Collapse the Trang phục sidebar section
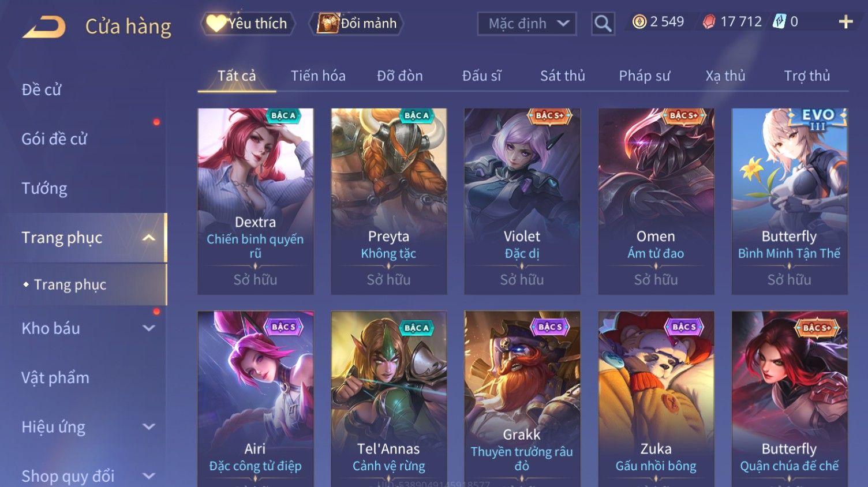The width and height of the screenshot is (868, 487). tap(149, 238)
